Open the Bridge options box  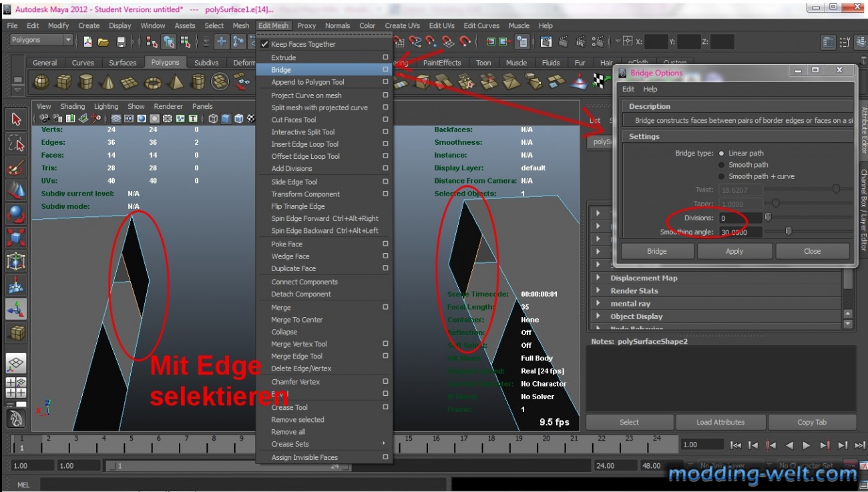tap(385, 69)
